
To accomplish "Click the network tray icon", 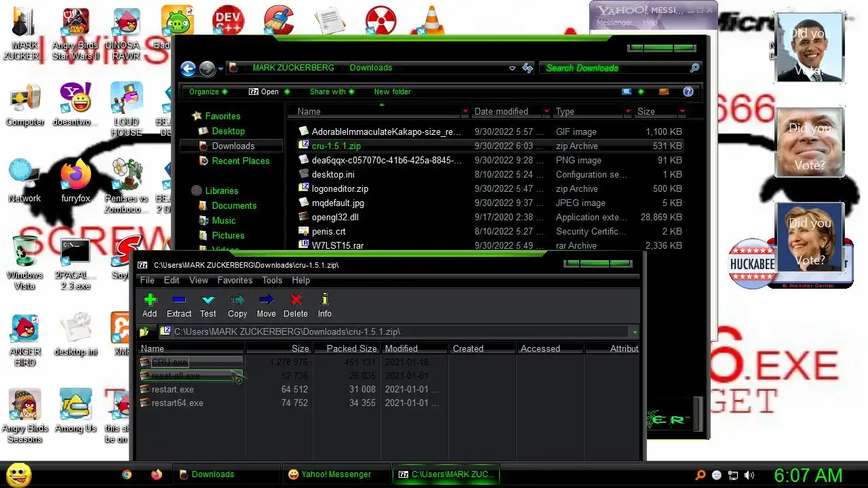I will tap(733, 475).
